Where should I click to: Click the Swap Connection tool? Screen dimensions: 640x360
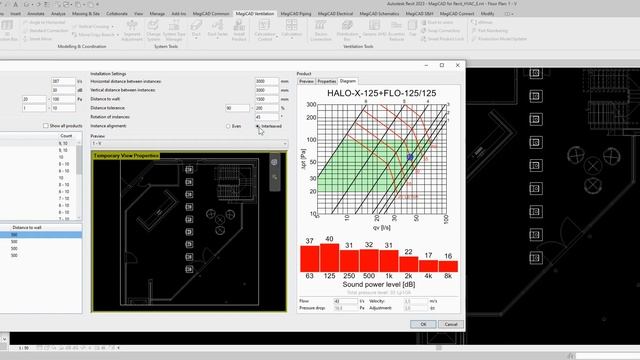440,31
